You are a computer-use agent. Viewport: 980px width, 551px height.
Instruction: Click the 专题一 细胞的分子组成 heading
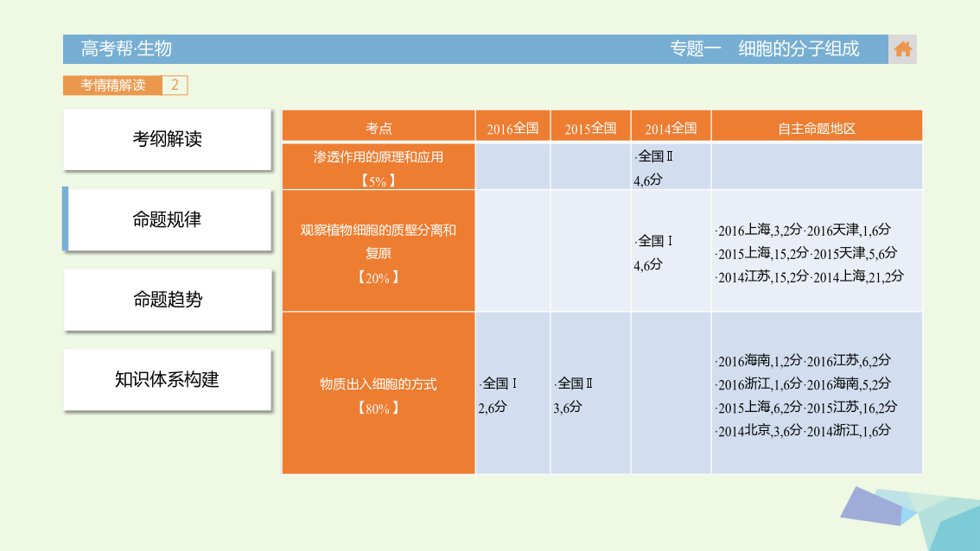pyautogui.click(x=764, y=48)
